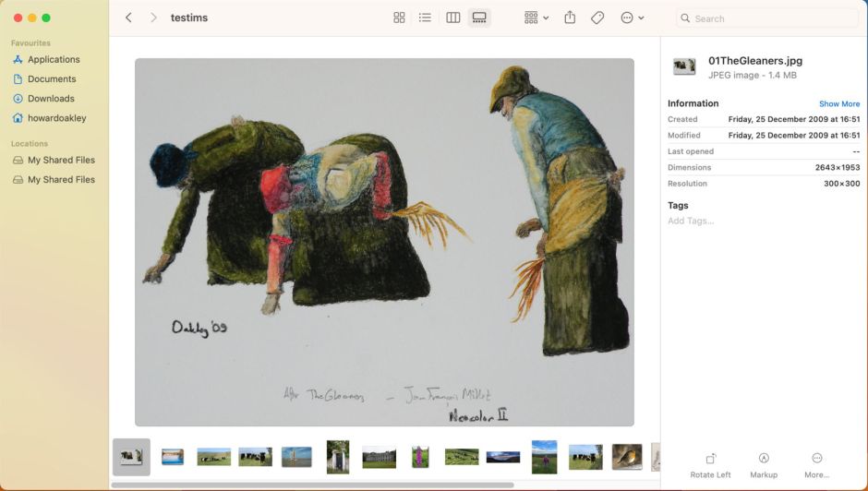Select Downloads in sidebar
868x491 pixels.
pos(51,99)
